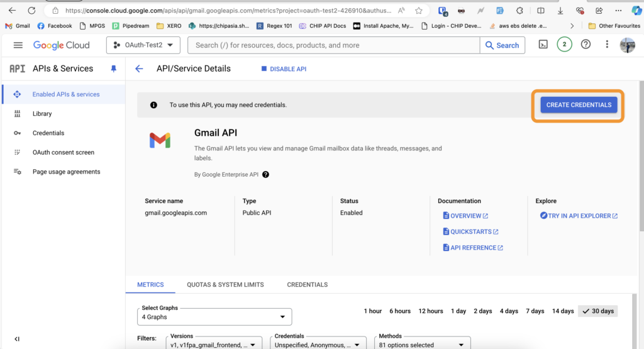Open Page usage agreements in sidebar

(64, 172)
